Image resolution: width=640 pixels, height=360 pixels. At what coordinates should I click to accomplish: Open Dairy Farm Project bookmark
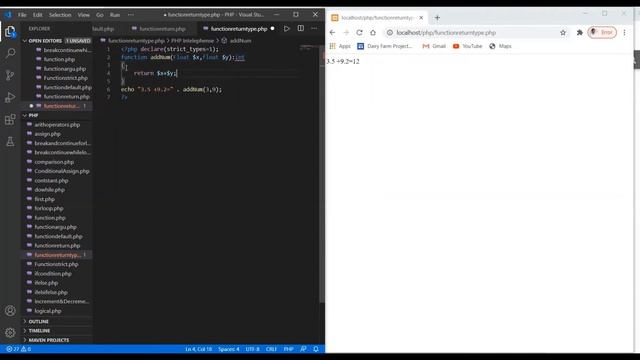click(x=385, y=46)
